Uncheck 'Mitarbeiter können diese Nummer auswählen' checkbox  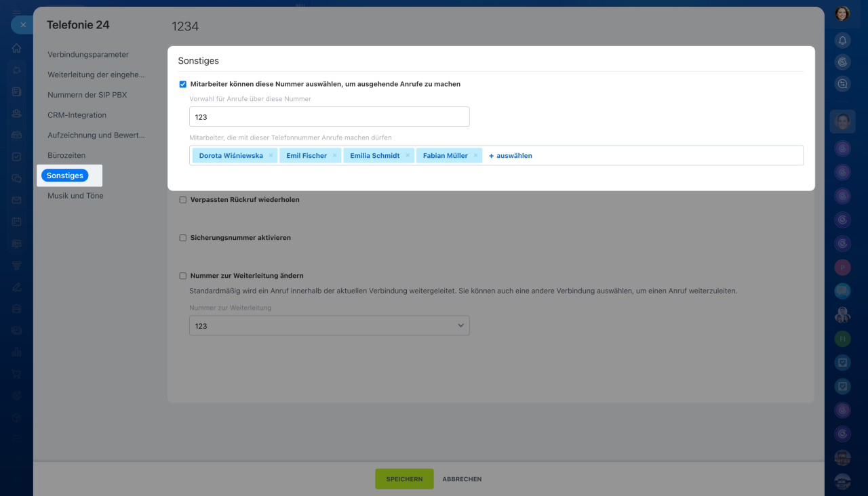point(182,85)
